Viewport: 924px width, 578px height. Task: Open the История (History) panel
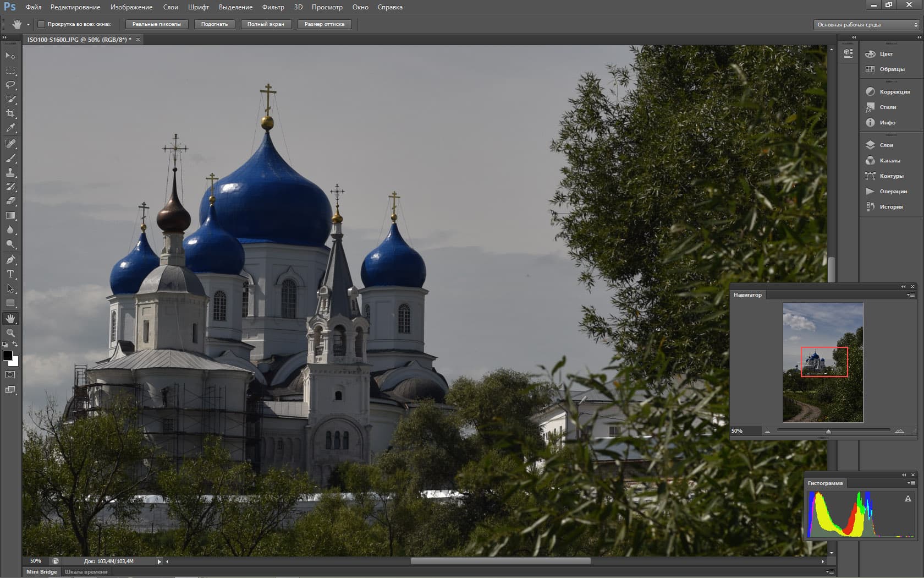[890, 207]
